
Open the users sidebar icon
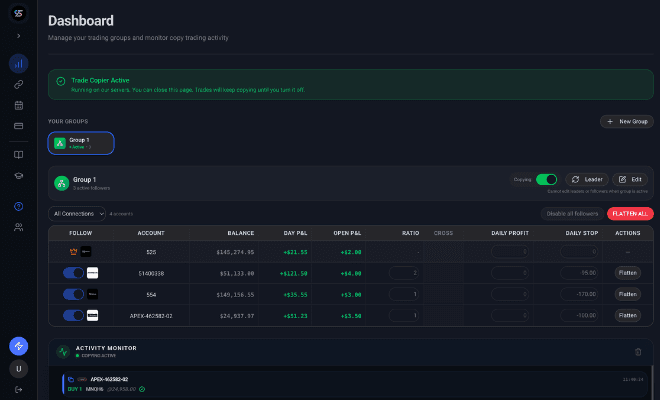(19, 227)
